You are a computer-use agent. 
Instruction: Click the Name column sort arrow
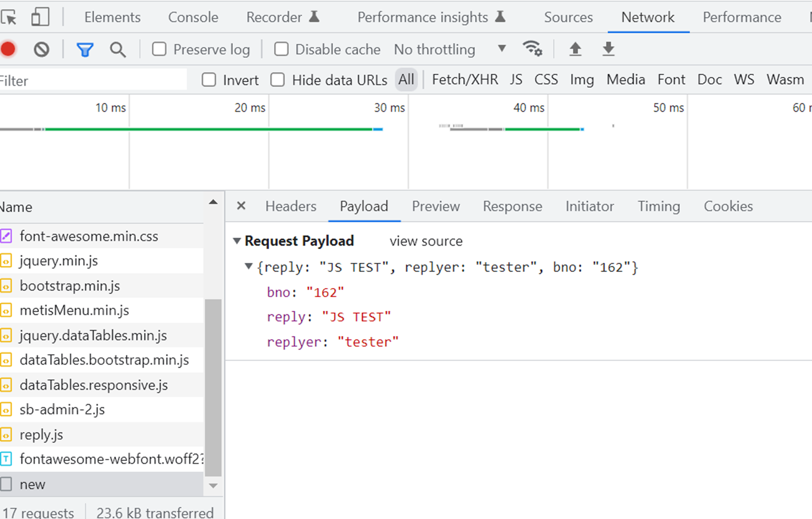pos(213,202)
